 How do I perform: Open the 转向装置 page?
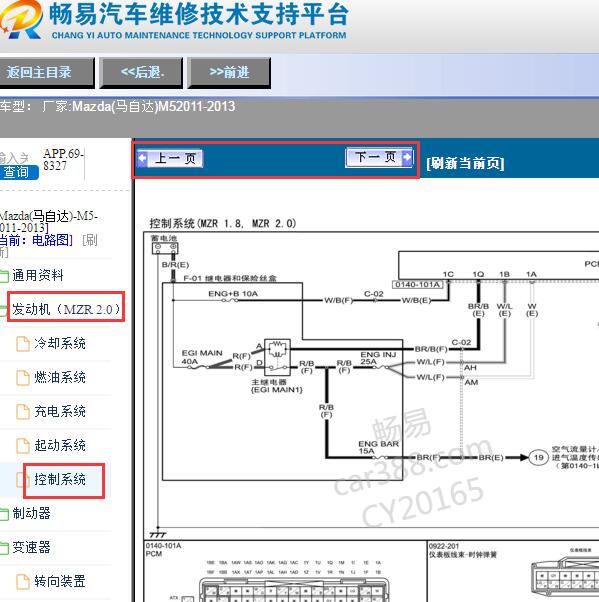coord(60,582)
